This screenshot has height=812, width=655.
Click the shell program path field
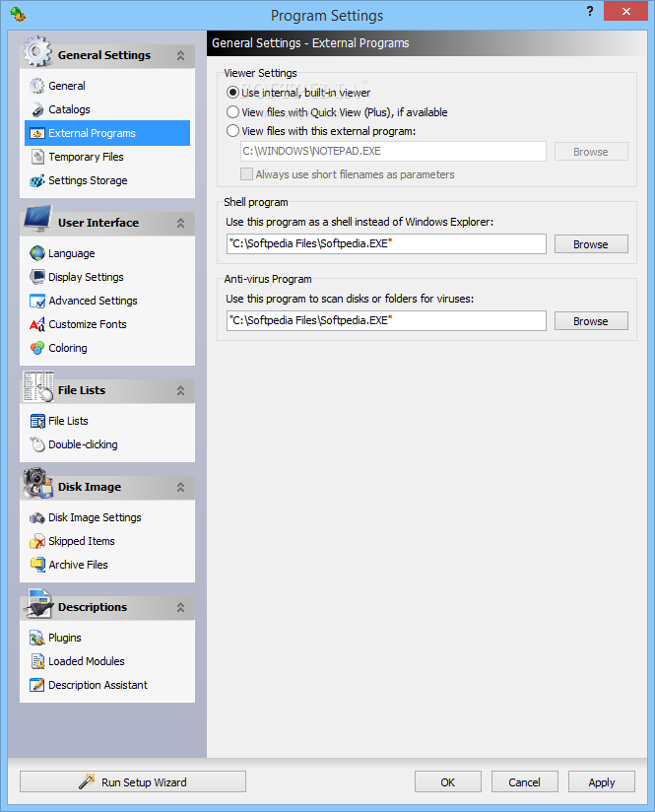click(x=386, y=244)
